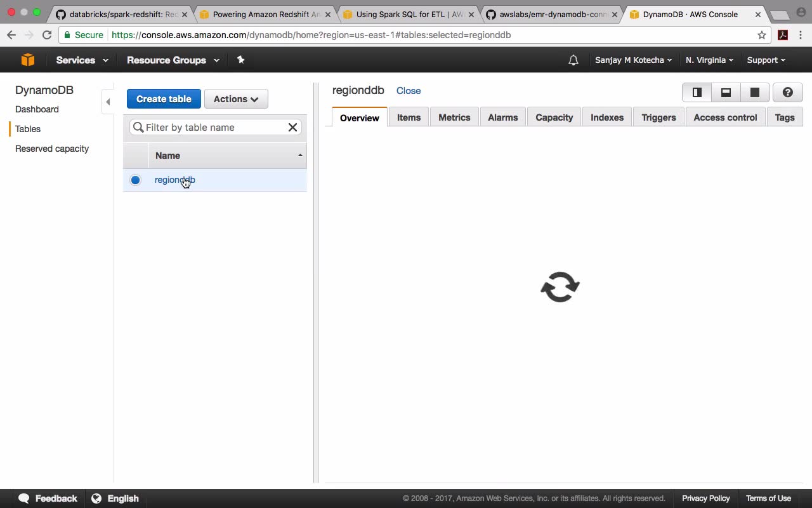This screenshot has height=508, width=812.
Task: Click the globe language icon
Action: point(96,498)
